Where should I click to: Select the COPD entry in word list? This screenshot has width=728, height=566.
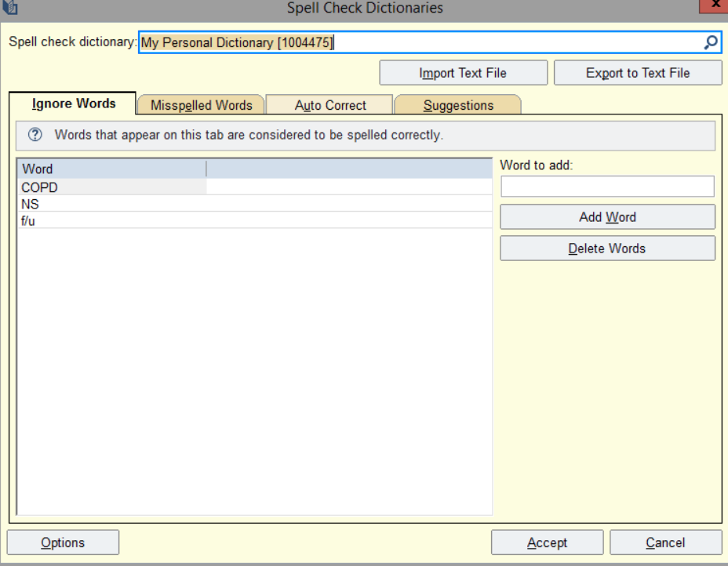pyautogui.click(x=40, y=187)
